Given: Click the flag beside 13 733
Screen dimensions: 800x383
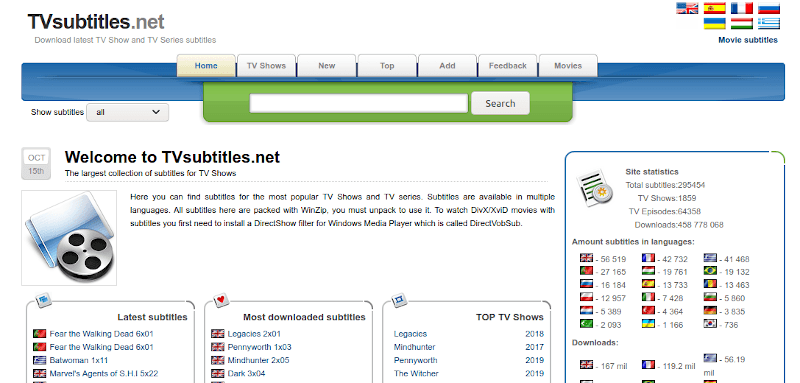Looking at the screenshot, I should point(648,284).
